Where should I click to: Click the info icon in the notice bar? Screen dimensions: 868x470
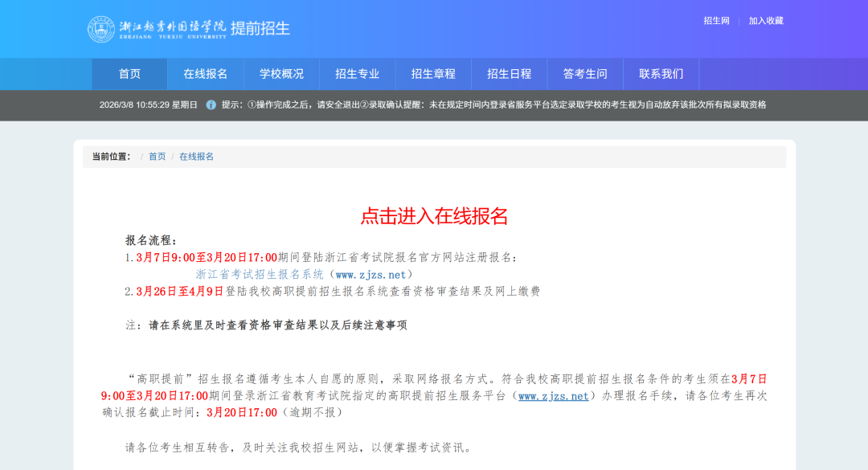tap(211, 104)
